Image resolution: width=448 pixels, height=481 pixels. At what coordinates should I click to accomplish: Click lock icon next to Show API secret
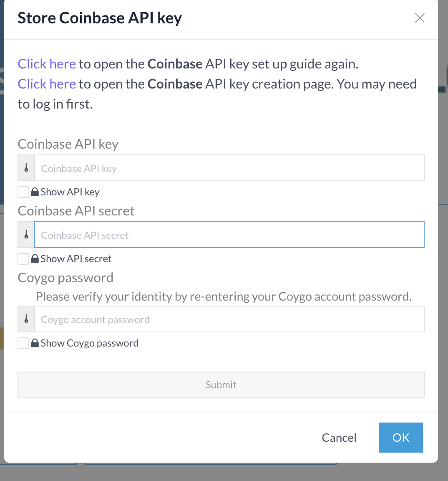click(x=35, y=259)
